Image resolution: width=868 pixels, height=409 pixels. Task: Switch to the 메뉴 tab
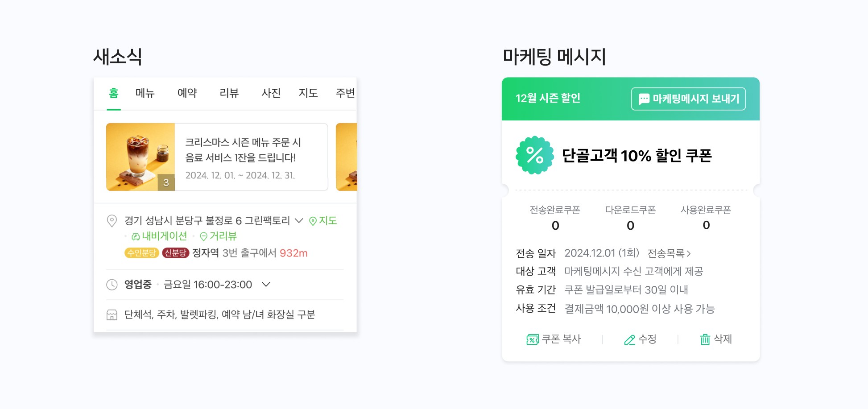[x=145, y=93]
